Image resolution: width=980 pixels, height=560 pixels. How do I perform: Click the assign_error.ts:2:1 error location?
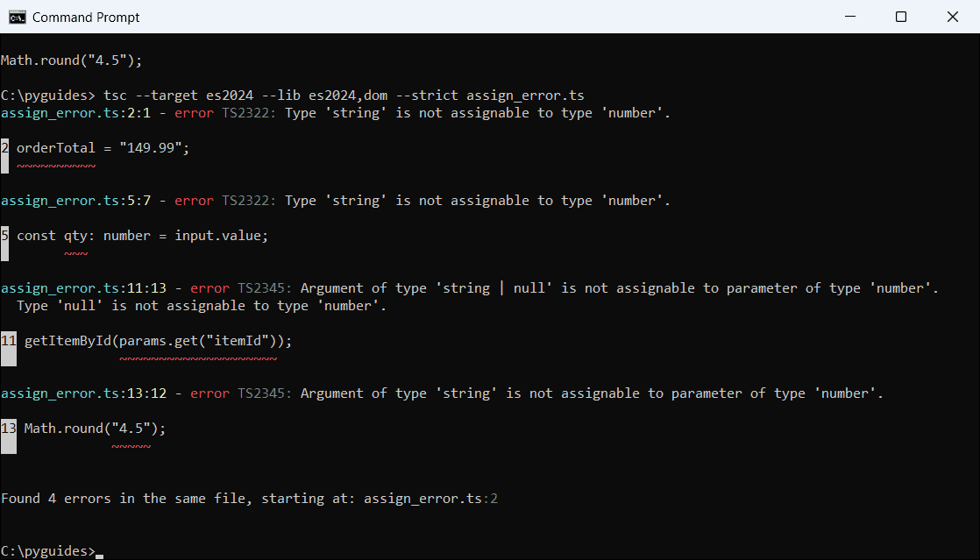click(75, 113)
